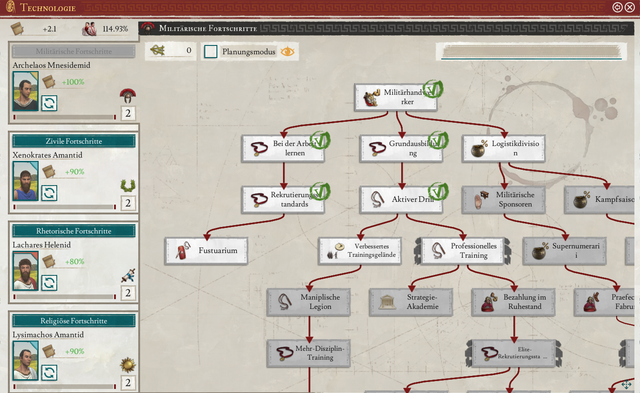Enable the Planungsmodus checkbox

click(211, 51)
